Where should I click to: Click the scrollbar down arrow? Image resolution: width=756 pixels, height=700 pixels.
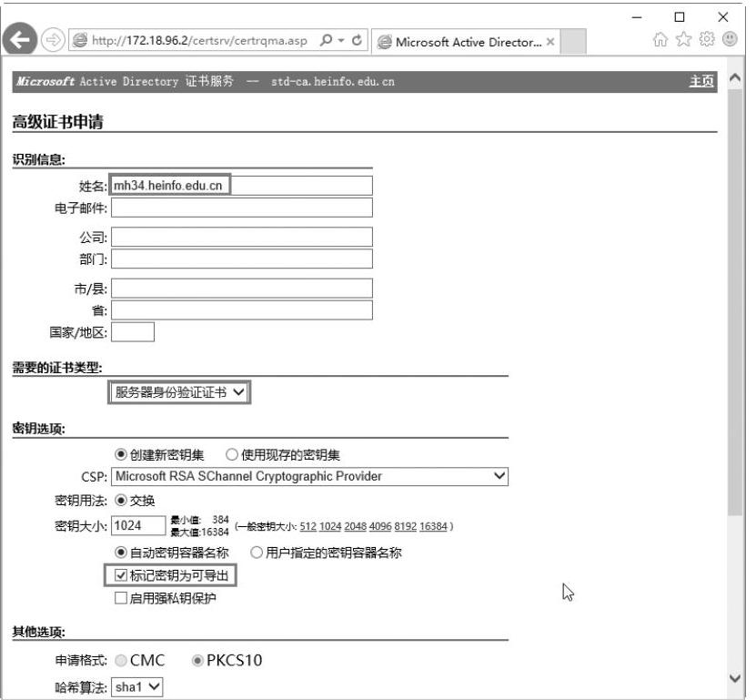coord(735,678)
